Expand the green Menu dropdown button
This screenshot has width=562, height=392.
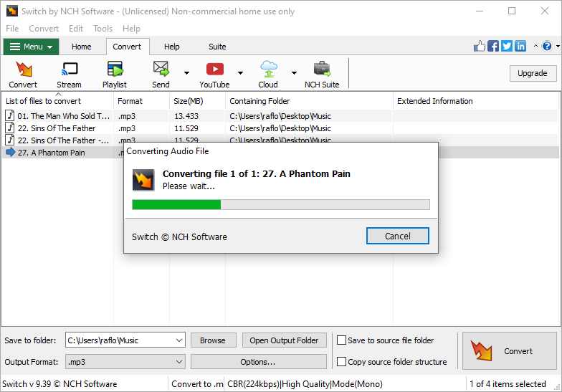(x=31, y=47)
